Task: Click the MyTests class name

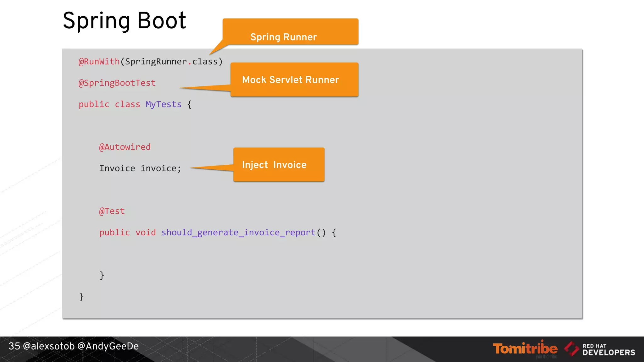Action: tap(164, 104)
